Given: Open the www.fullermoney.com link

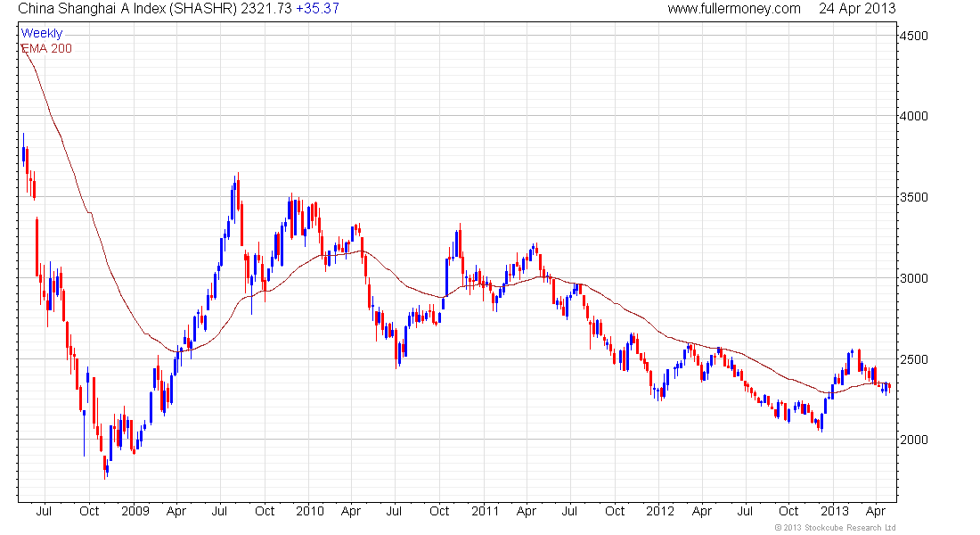Looking at the screenshot, I should 734,9.
